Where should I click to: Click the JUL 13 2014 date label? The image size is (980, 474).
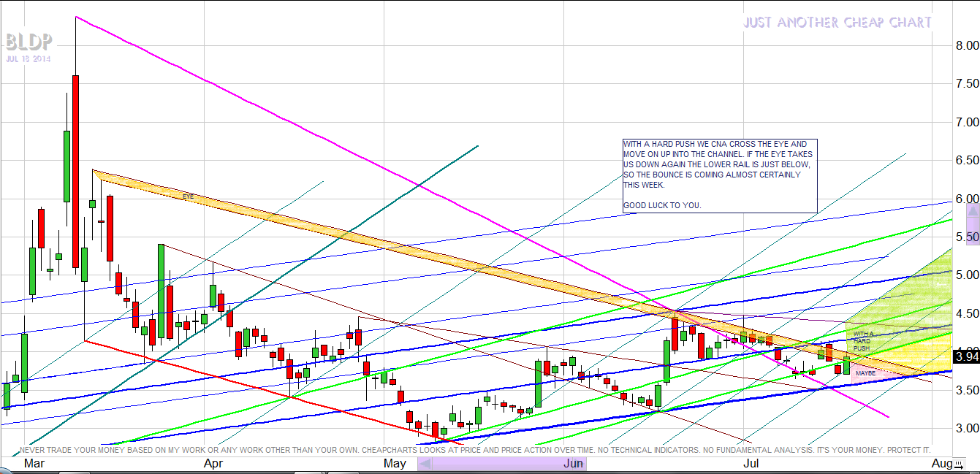(x=28, y=59)
